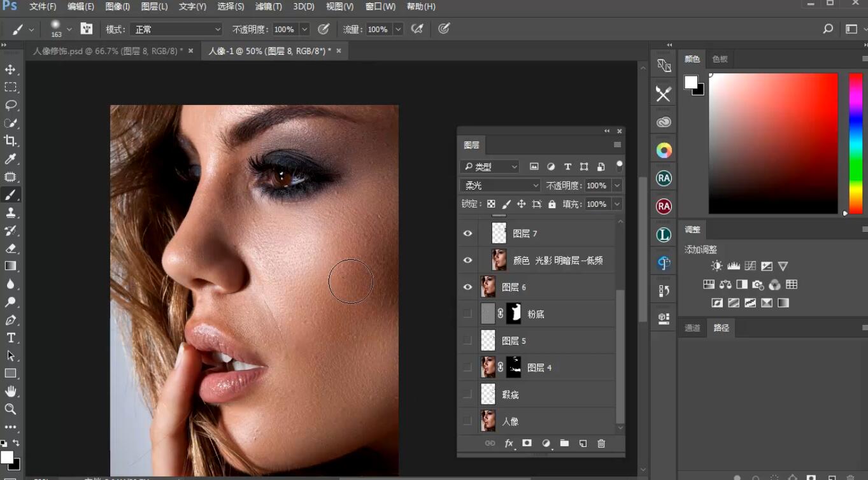Select the 粉底 layer name
The image size is (868, 480).
pos(536,314)
